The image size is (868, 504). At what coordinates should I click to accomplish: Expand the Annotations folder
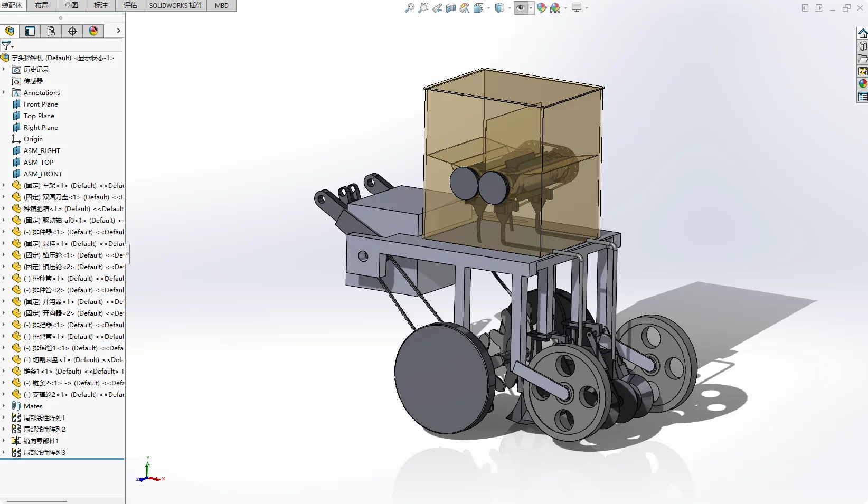click(4, 93)
